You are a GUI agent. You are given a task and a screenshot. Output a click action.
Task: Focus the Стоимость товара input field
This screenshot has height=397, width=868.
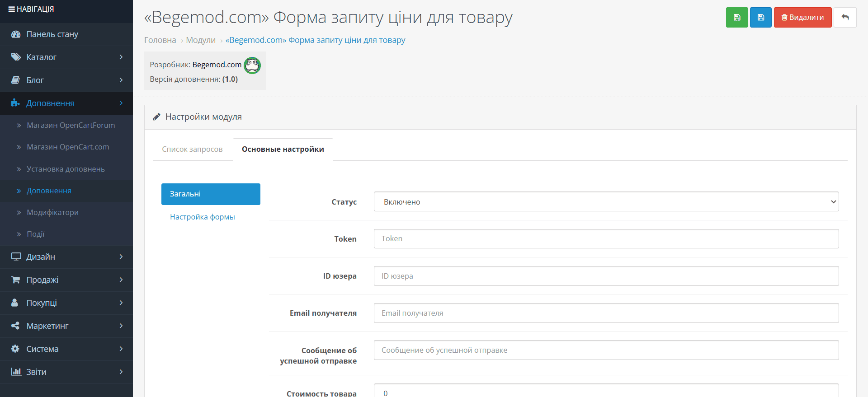(x=606, y=391)
